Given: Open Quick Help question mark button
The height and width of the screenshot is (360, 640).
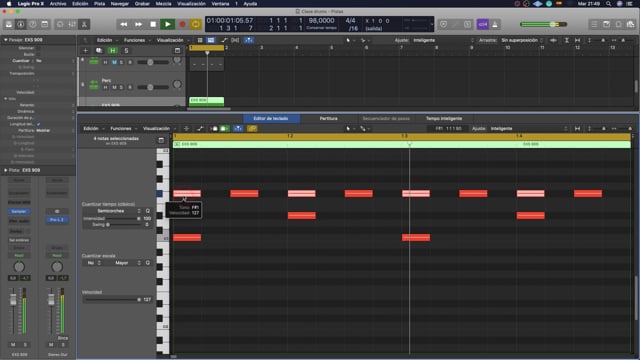Looking at the screenshot, I should pos(32,24).
